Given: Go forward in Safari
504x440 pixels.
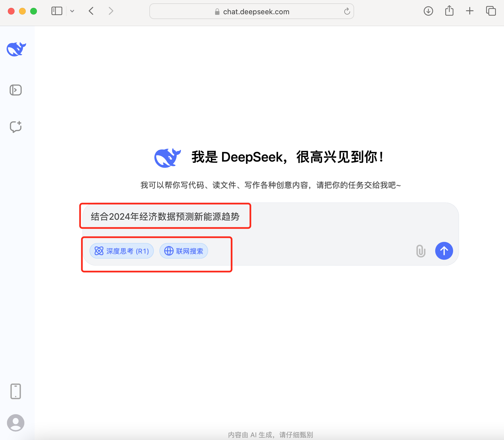Looking at the screenshot, I should (x=111, y=11).
